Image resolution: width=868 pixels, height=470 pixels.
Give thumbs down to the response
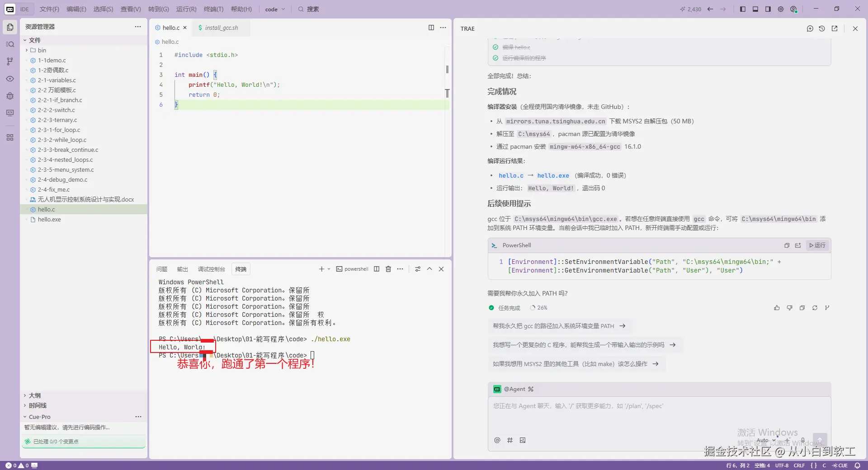[x=789, y=308]
